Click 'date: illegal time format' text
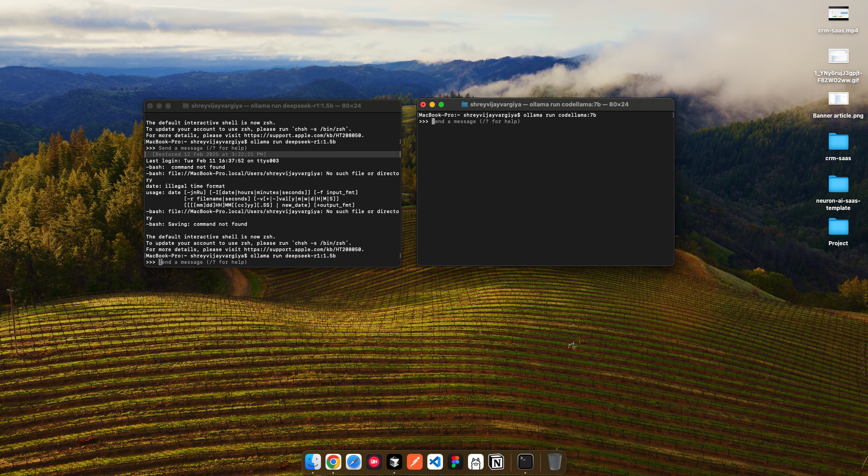 [x=185, y=186]
